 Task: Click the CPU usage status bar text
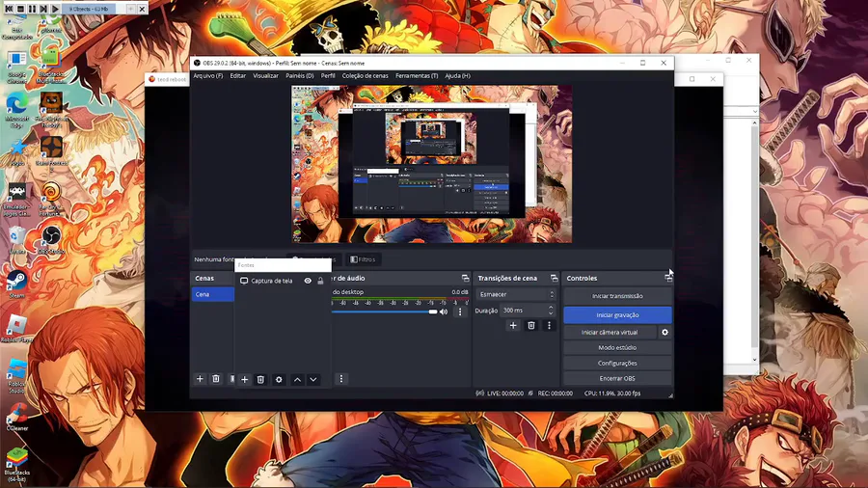[612, 393]
